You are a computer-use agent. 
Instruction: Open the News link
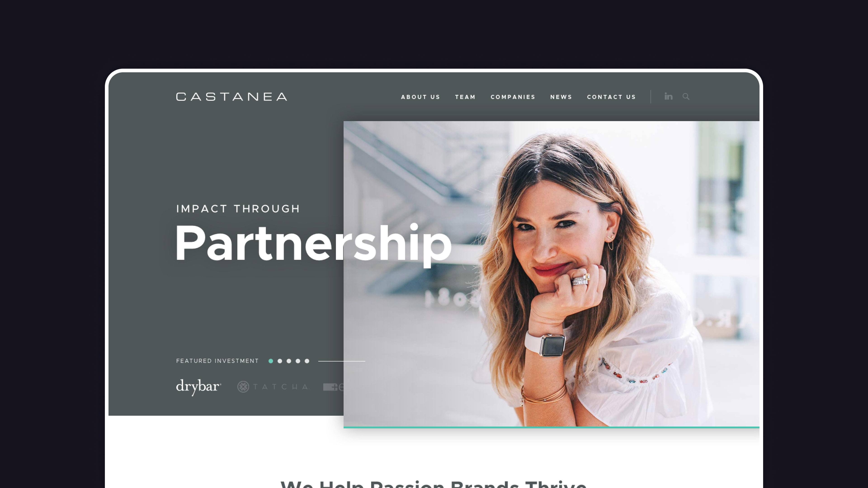[561, 97]
